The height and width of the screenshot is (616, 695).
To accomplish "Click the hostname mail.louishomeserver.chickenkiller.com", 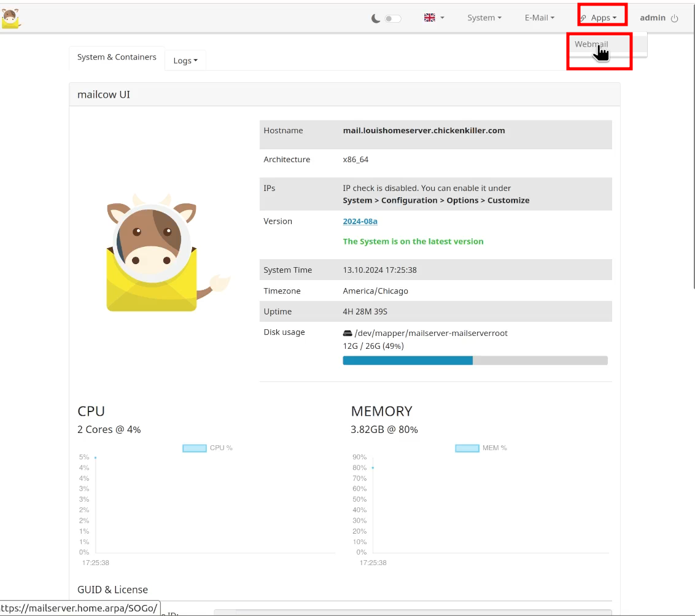I will pos(424,130).
